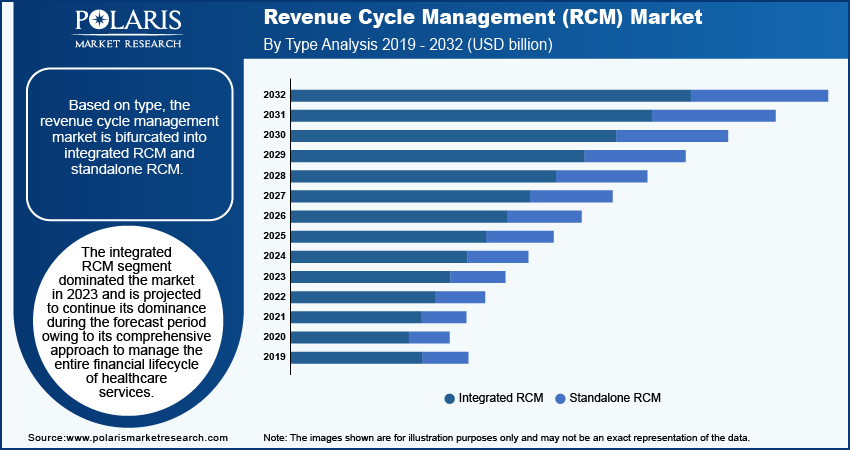Click the 2029 year axis label
850x450 pixels.
coord(274,156)
